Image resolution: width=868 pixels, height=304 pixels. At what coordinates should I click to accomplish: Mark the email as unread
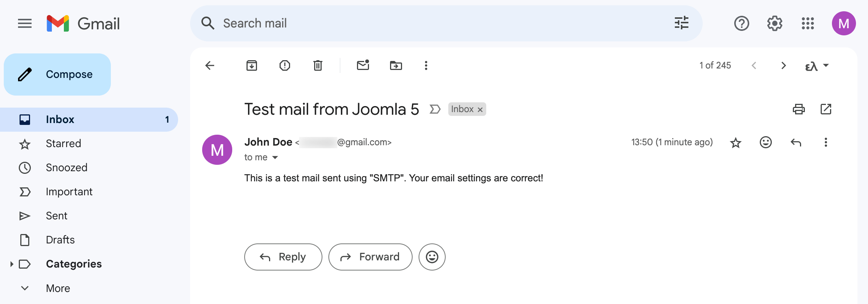click(x=363, y=65)
